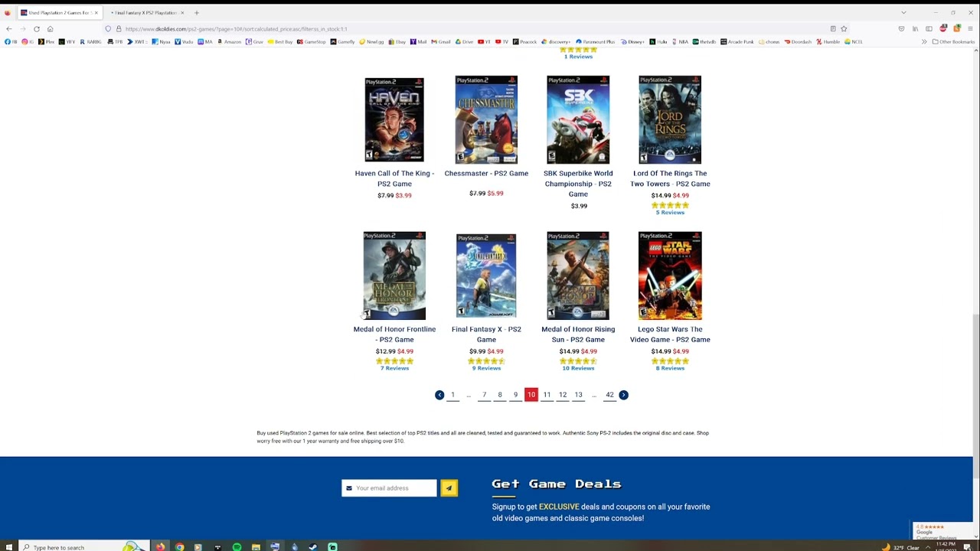Screen dimensions: 980x551
Task: Expand the list all tabs dropdown
Action: [x=903, y=12]
